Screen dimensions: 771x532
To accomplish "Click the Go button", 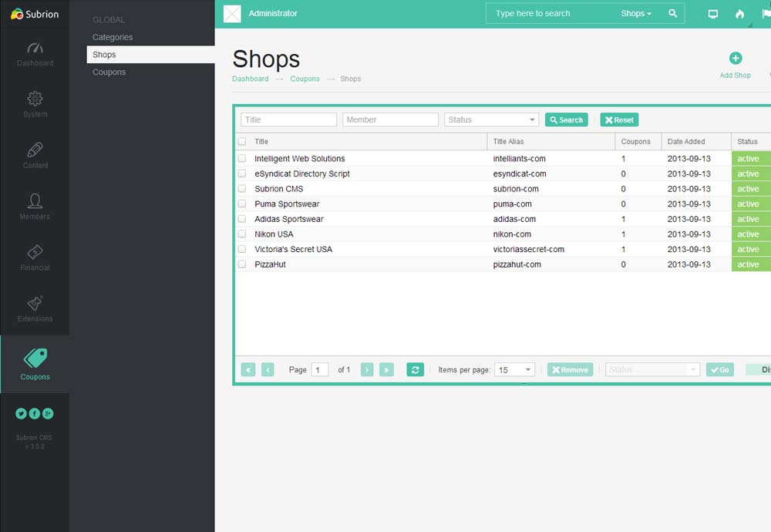I will 720,370.
